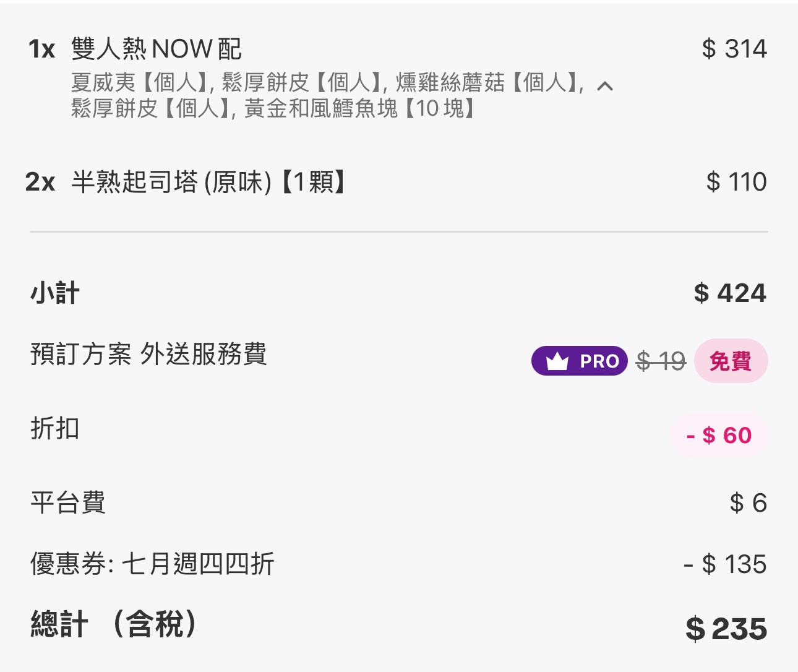Collapse the 雙人熱NOW配 options chevron
The height and width of the screenshot is (672, 798).
point(605,86)
